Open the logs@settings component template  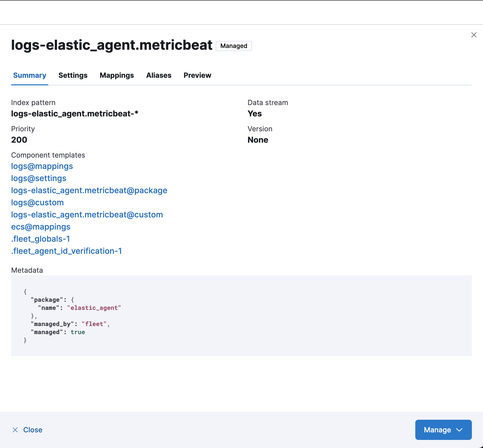39,178
